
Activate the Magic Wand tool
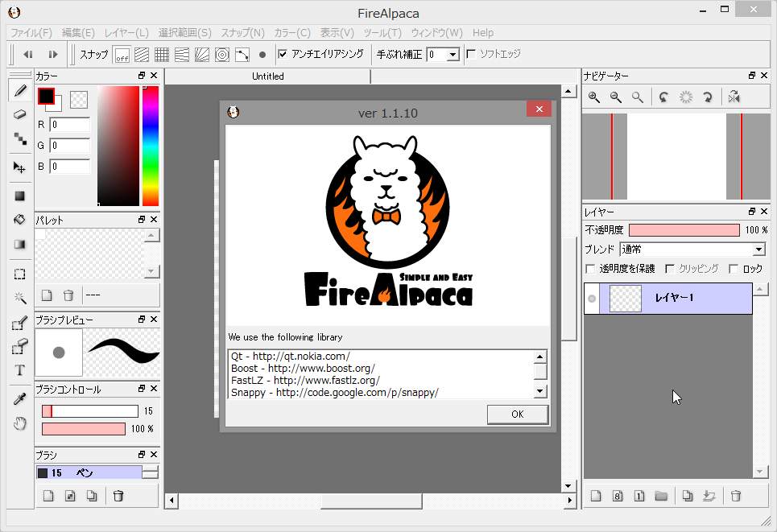pyautogui.click(x=20, y=299)
